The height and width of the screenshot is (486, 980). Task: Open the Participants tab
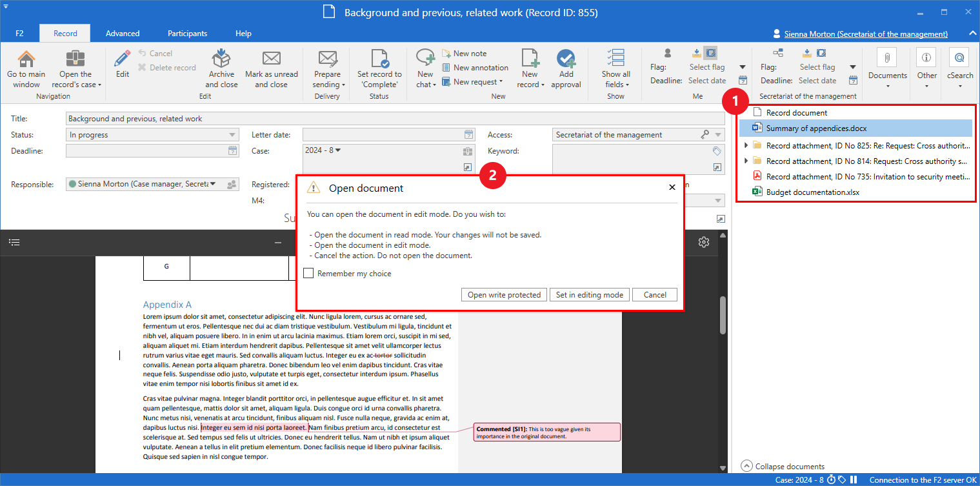(x=187, y=34)
